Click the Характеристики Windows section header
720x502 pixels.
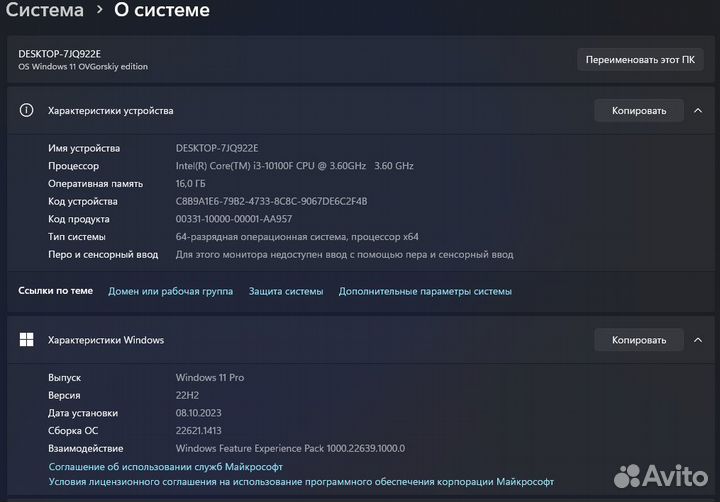click(x=360, y=340)
